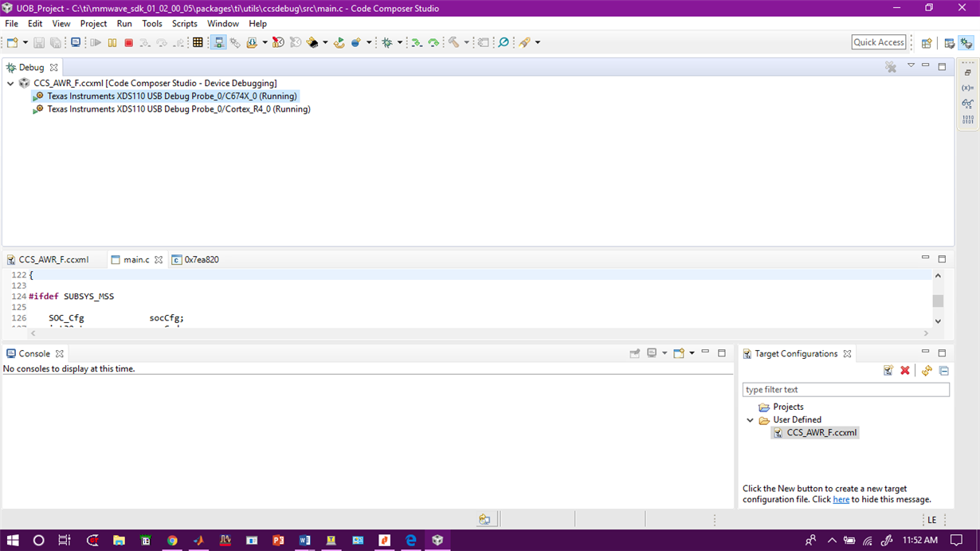The image size is (980, 551).
Task: Open the Edit menu
Action: pos(35,24)
